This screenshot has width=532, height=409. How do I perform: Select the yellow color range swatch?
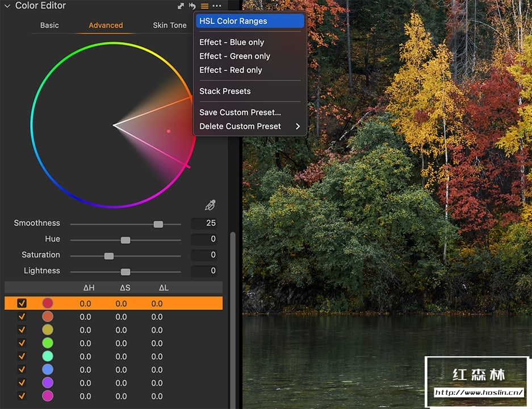coord(48,330)
